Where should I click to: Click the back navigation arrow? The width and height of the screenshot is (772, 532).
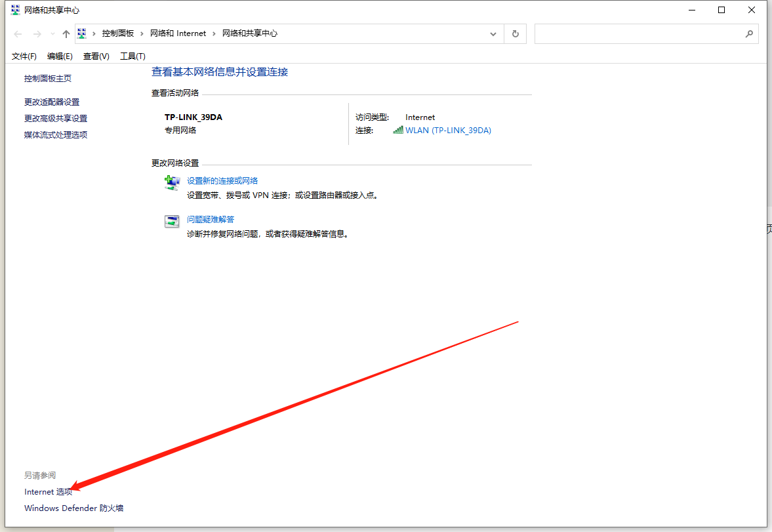(17, 33)
